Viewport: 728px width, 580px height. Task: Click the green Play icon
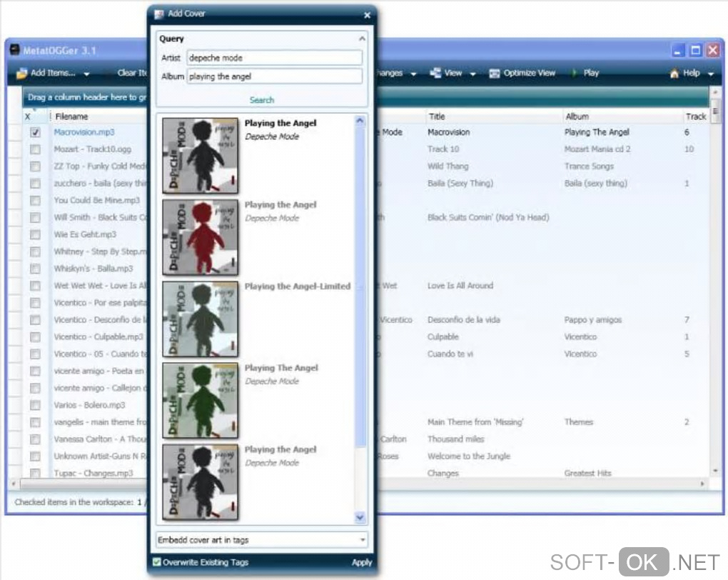pyautogui.click(x=575, y=73)
